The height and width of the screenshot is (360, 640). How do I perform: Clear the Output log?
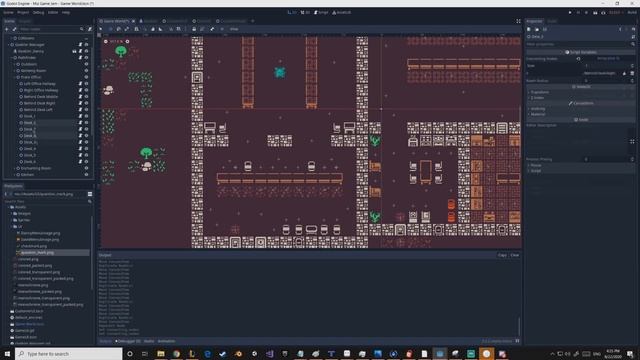coord(515,255)
